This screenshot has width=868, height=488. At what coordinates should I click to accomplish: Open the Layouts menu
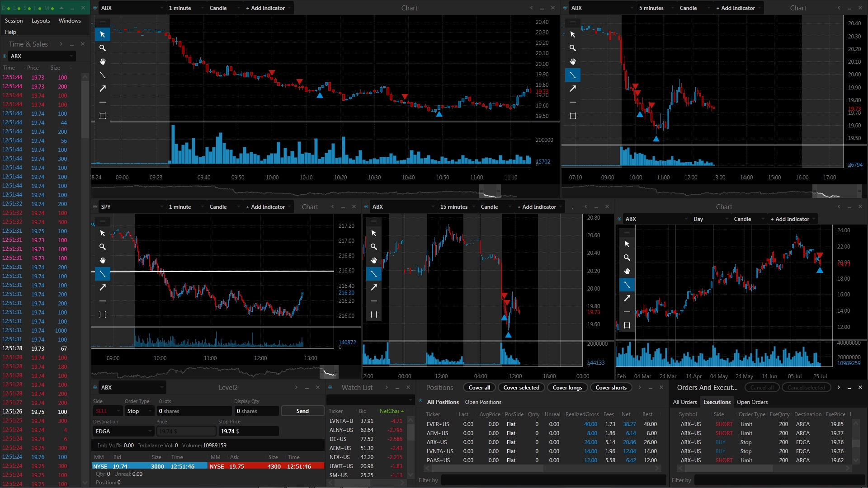pos(41,21)
